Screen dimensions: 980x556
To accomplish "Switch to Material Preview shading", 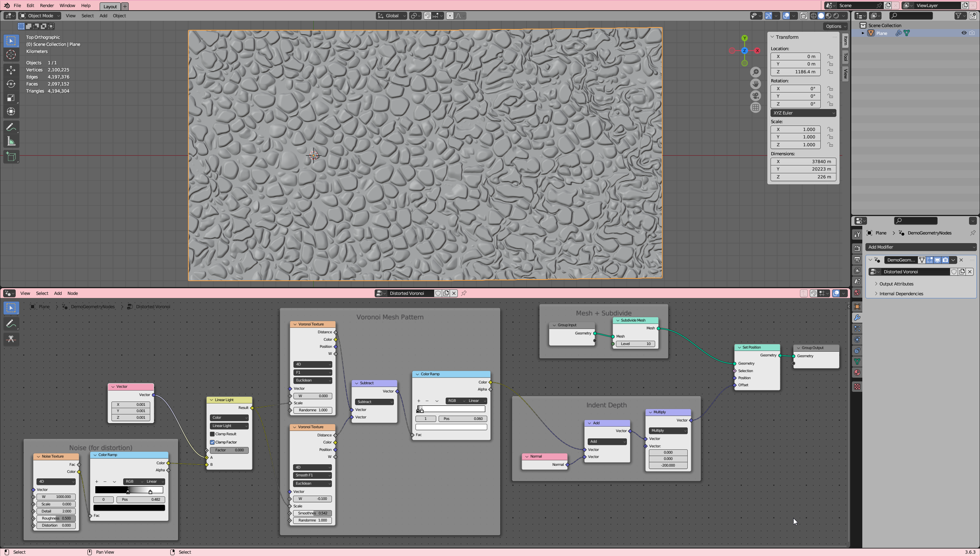I will 829,16.
